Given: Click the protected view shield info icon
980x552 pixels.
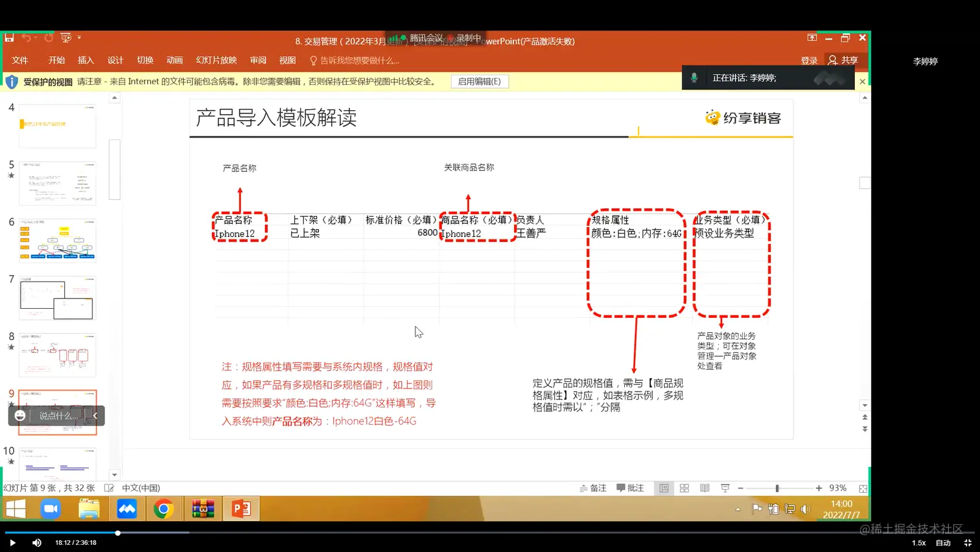Looking at the screenshot, I should 12,82.
